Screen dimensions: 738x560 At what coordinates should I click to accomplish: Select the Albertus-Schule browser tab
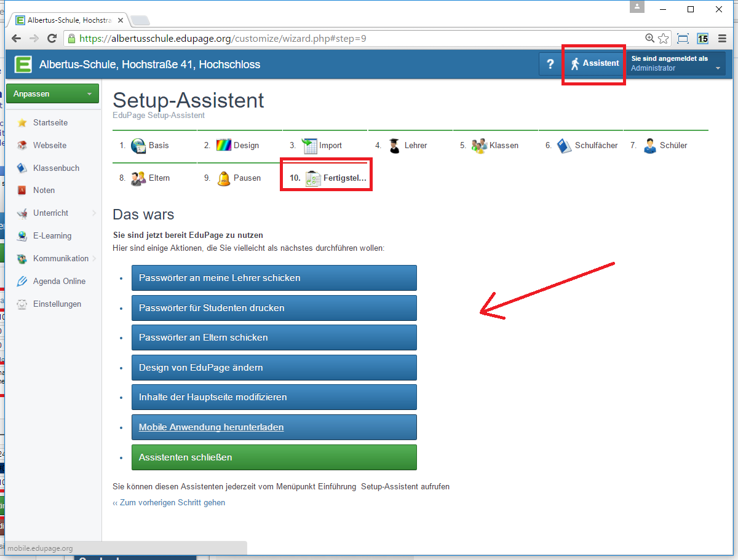(69, 20)
